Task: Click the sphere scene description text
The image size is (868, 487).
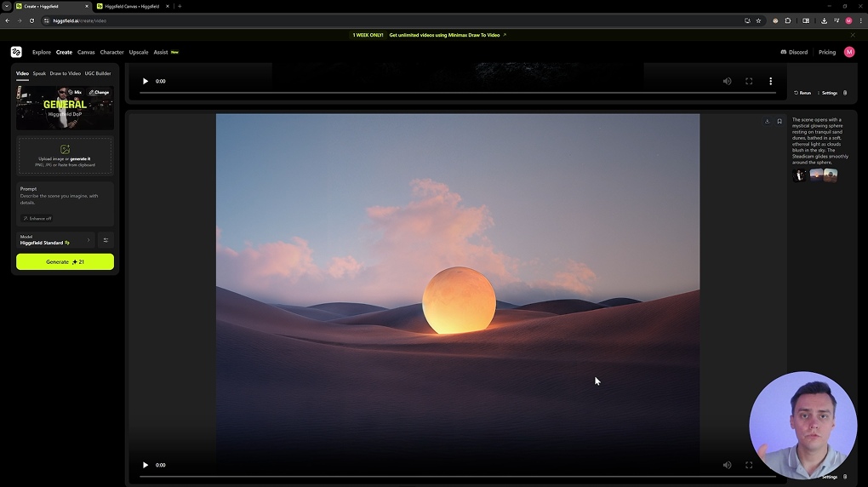Action: tap(819, 140)
